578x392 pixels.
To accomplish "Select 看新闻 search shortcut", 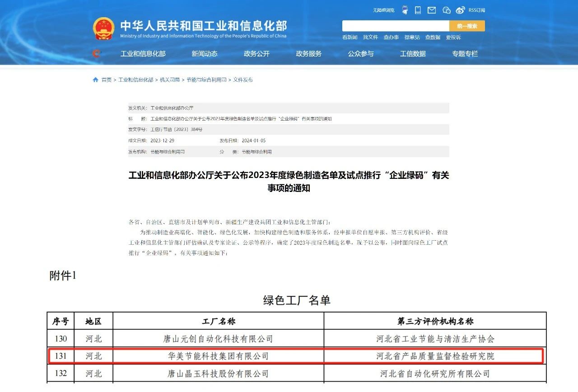I will (350, 37).
